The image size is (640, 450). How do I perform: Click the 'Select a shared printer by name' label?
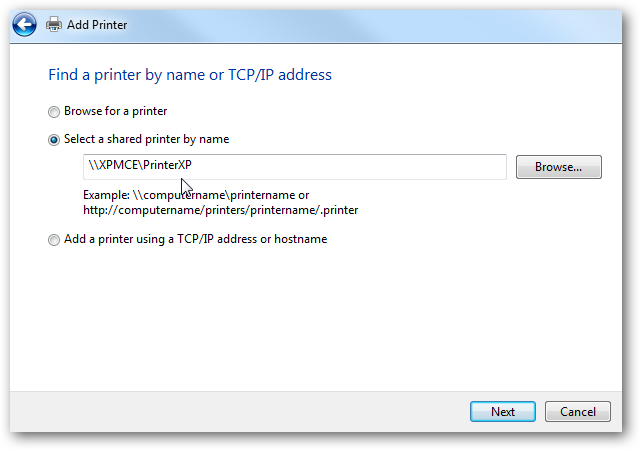(147, 139)
